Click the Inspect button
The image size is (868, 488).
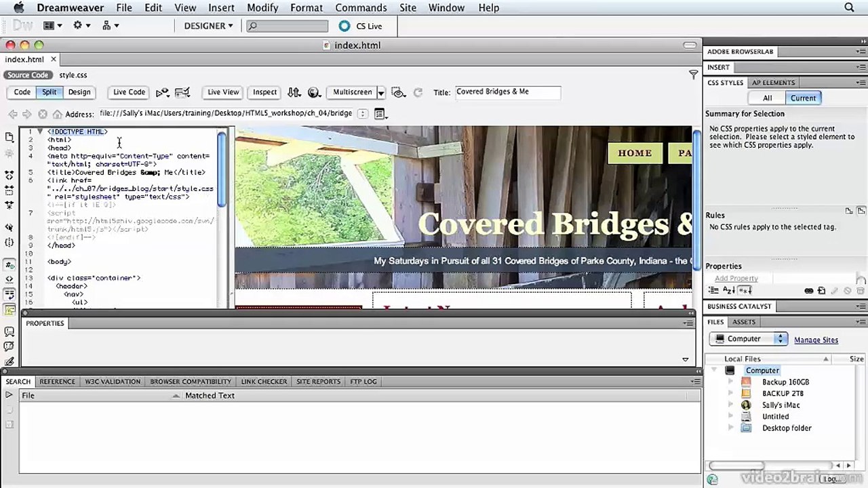265,92
